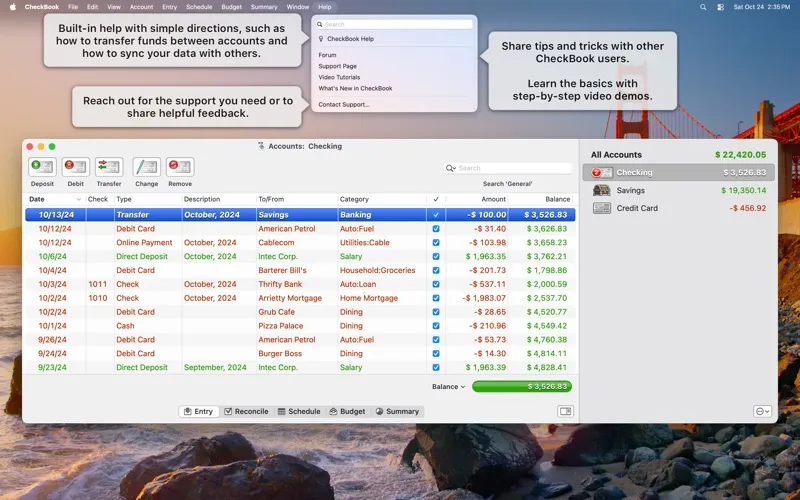Click the Debit toolbar icon
The image size is (800, 500).
(76, 167)
